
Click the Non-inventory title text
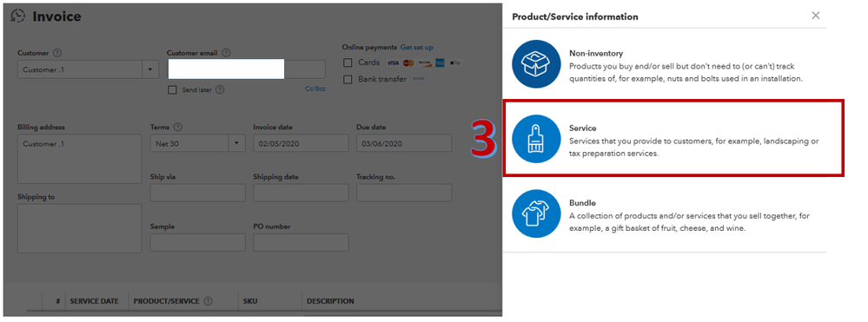[596, 54]
